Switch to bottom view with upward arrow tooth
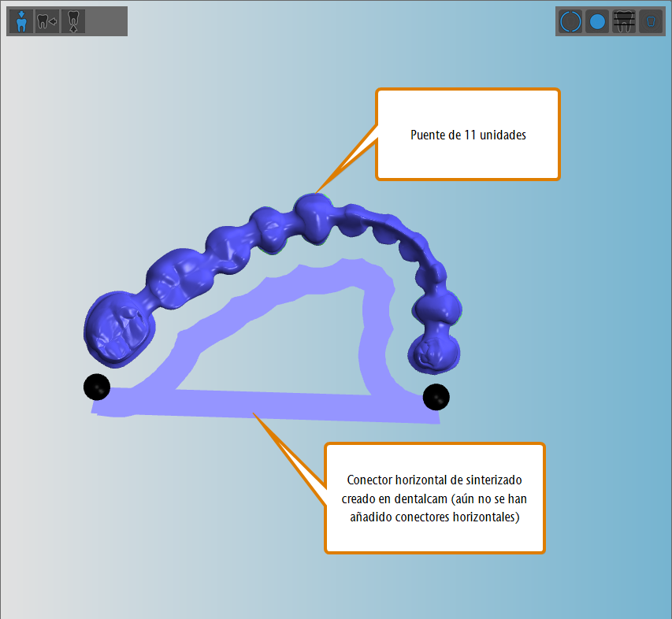This screenshot has width=672, height=619. point(73,21)
